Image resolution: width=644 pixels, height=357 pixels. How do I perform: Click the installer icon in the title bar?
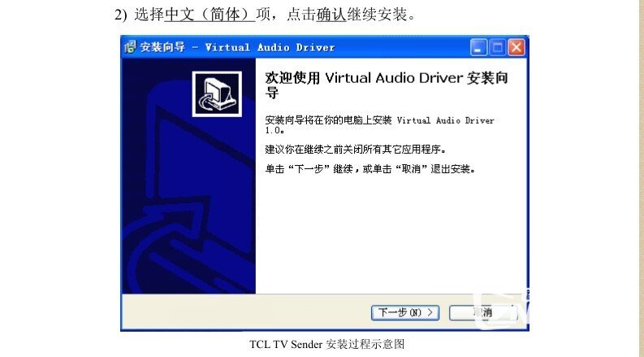130,47
